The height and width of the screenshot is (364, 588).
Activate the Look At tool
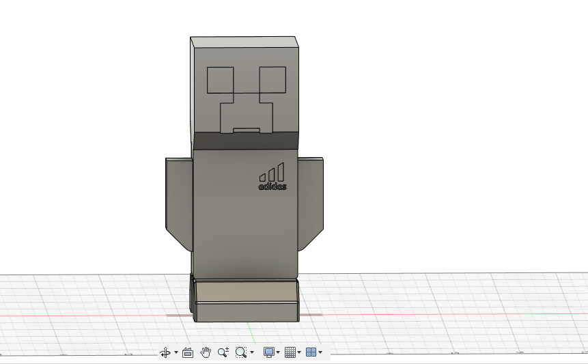point(188,352)
